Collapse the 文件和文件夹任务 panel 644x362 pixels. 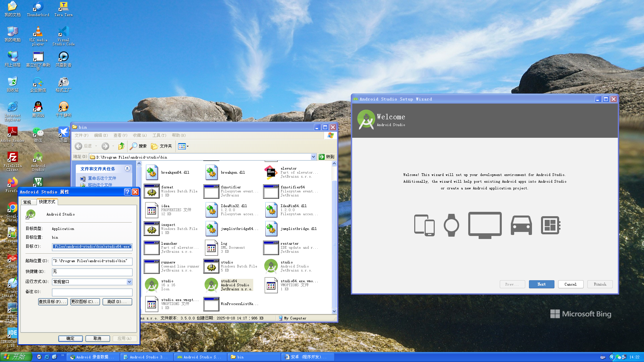[127, 169]
